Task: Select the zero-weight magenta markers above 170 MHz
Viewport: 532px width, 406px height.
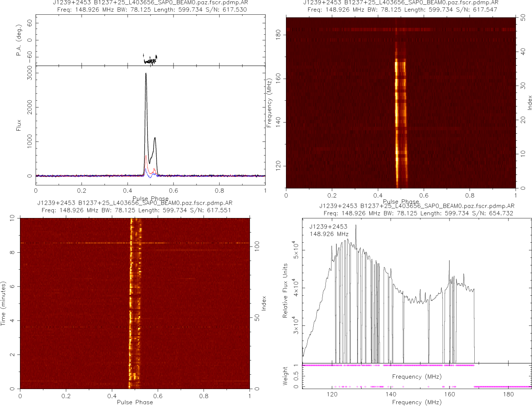Action: pyautogui.click(x=502, y=386)
